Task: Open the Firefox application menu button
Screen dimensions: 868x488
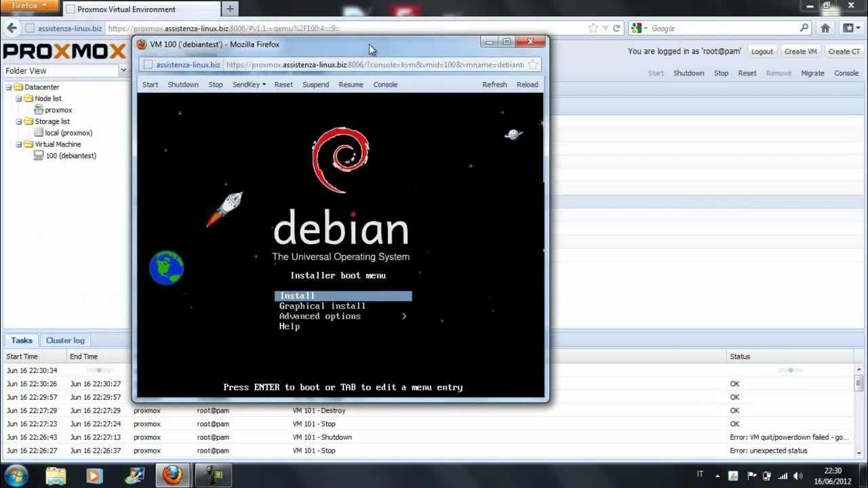Action: [29, 6]
